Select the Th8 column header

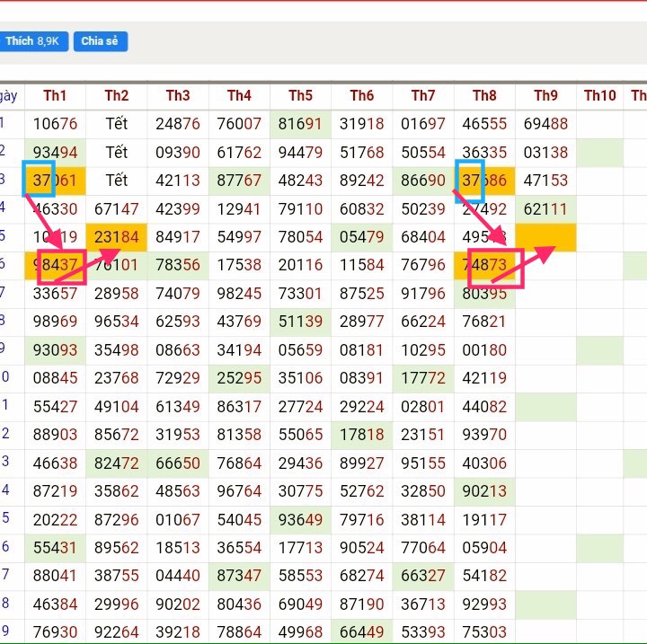click(x=484, y=95)
